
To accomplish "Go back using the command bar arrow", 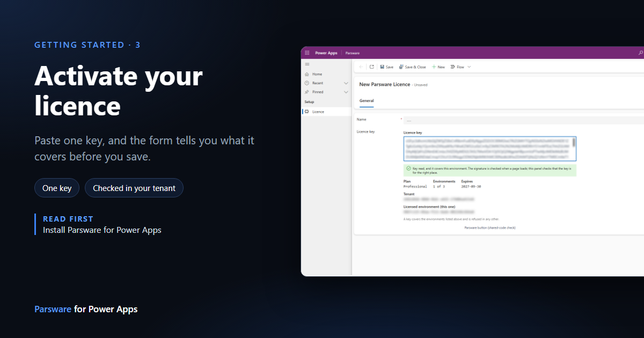I will (x=361, y=67).
